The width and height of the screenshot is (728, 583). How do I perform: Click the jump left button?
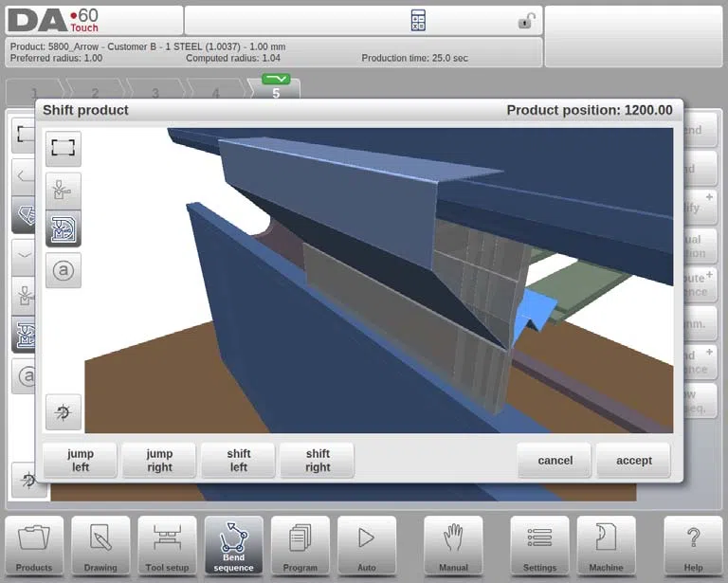point(80,460)
